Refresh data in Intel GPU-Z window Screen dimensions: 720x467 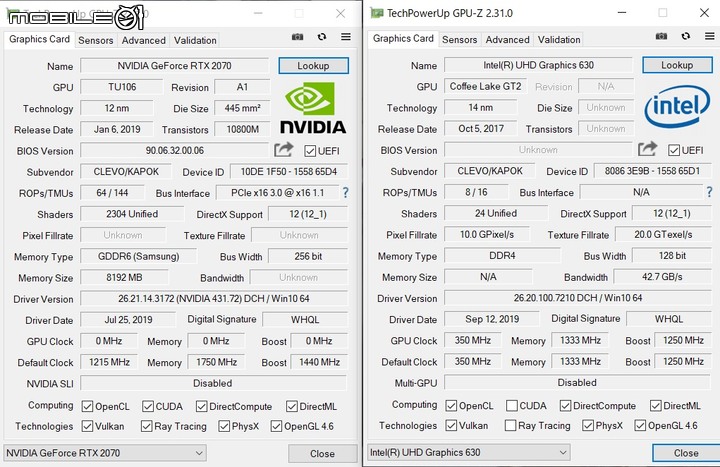point(686,36)
